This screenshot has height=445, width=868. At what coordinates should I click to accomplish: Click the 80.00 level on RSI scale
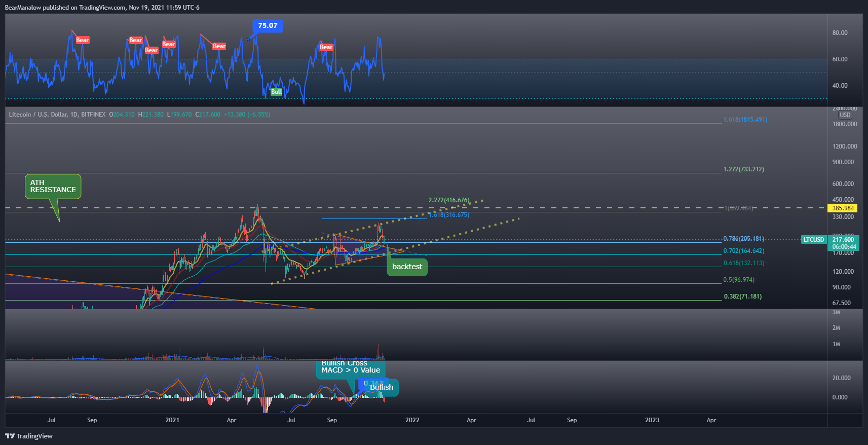pyautogui.click(x=840, y=33)
